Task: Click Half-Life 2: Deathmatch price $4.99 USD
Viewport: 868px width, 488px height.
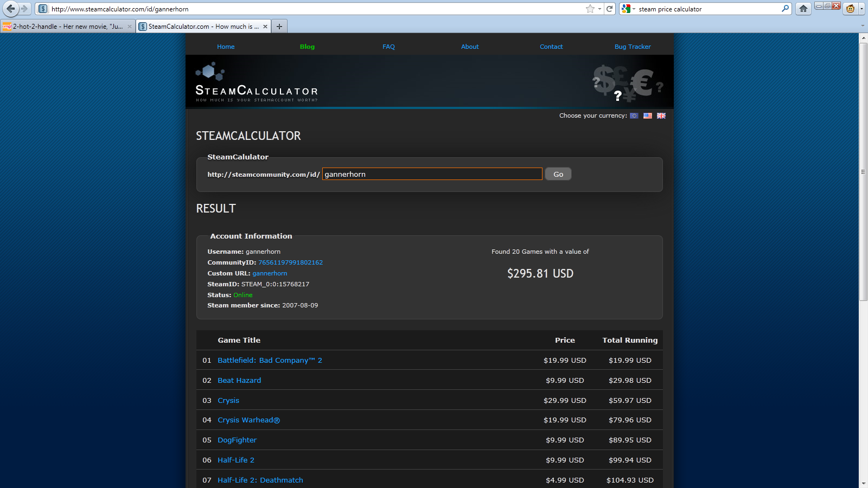Action: point(565,480)
